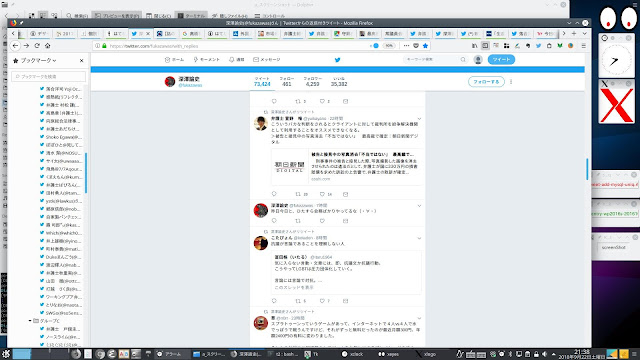Viewport: 640px width, 360px height.
Task: Like the 朝日新聞 article tweet heart icon
Action: [x=322, y=194]
